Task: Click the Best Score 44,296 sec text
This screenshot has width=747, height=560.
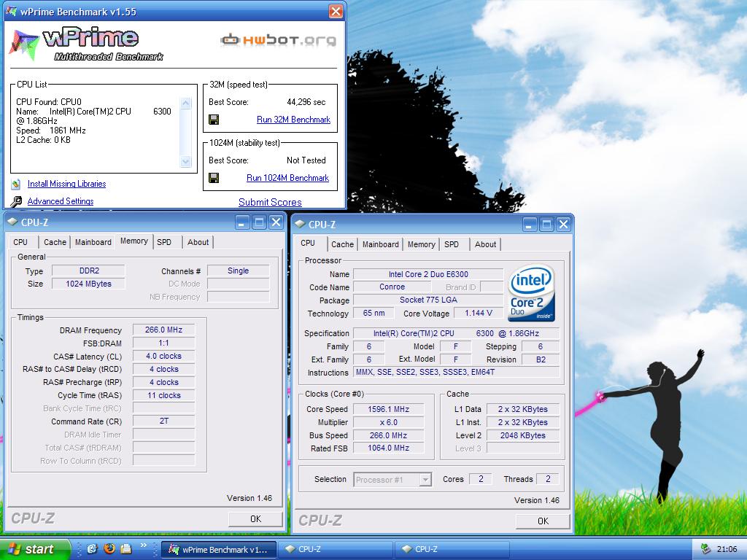Action: coord(306,102)
